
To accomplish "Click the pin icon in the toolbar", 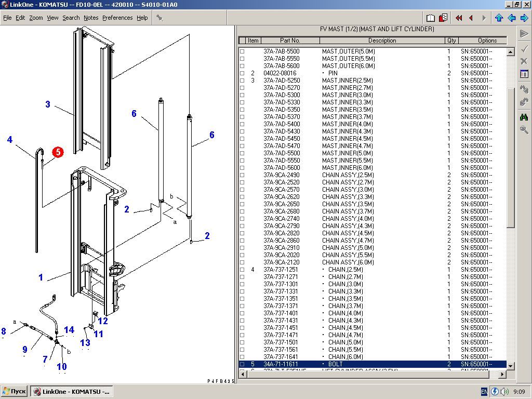I will (159, 18).
